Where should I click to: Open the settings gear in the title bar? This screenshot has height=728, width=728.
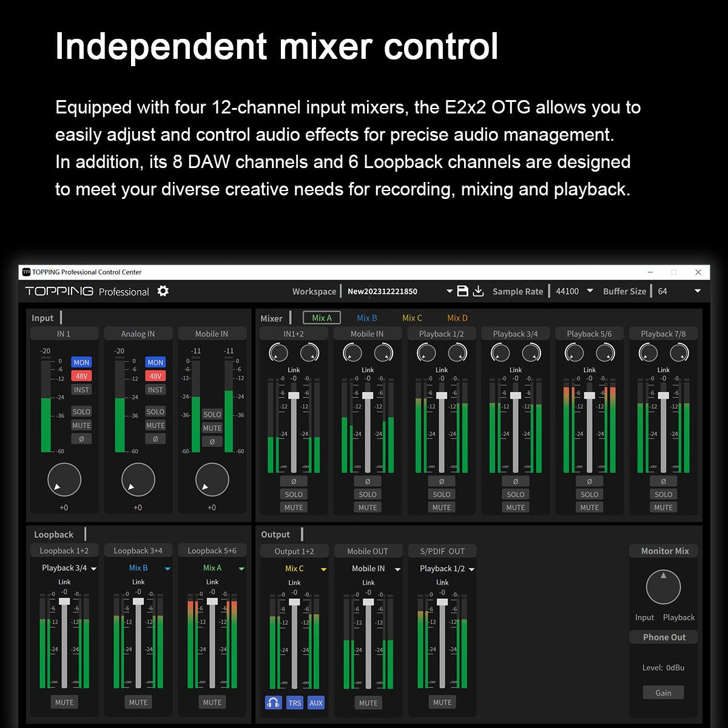[162, 291]
